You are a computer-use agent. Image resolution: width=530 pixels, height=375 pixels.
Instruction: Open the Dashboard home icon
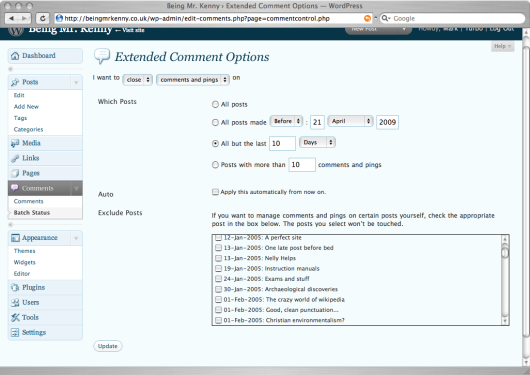pyautogui.click(x=15, y=56)
